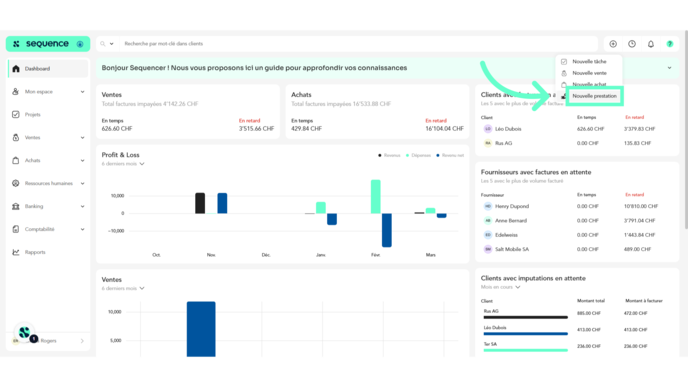Click the Edelweiss supplier name

coord(506,235)
